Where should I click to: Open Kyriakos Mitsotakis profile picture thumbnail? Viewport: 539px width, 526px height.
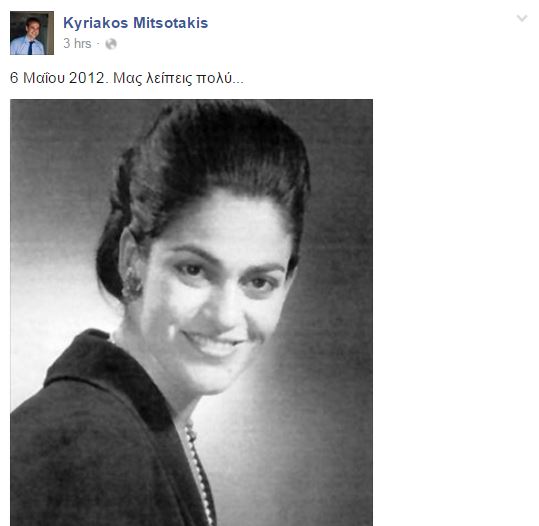tap(32, 33)
